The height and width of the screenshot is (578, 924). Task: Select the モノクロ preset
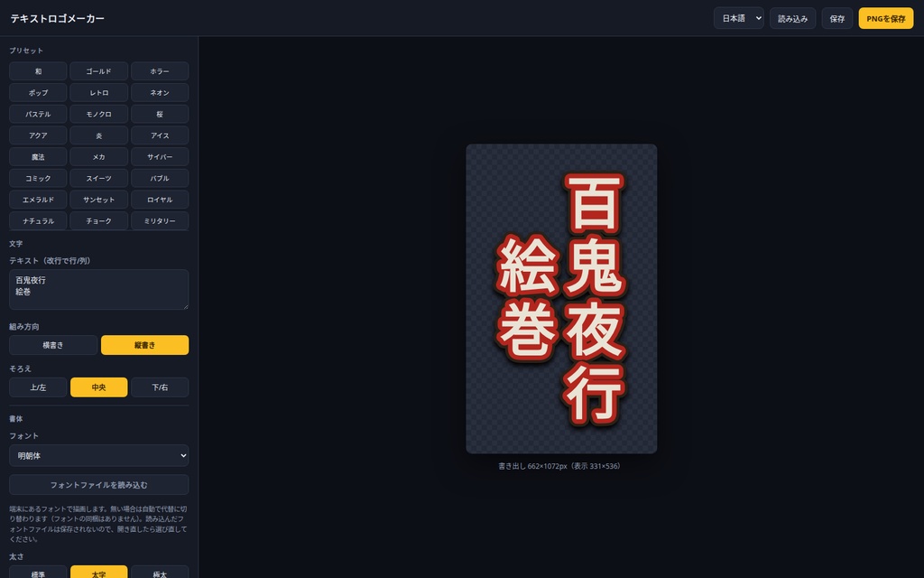99,114
